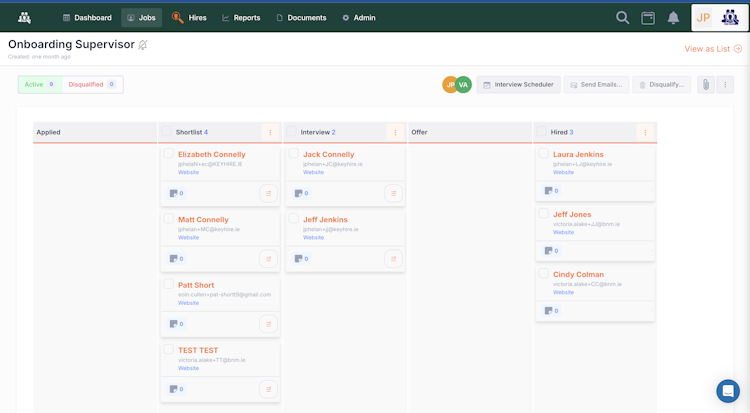
Task: Open more actions menu beside the paperclip
Action: pyautogui.click(x=725, y=85)
